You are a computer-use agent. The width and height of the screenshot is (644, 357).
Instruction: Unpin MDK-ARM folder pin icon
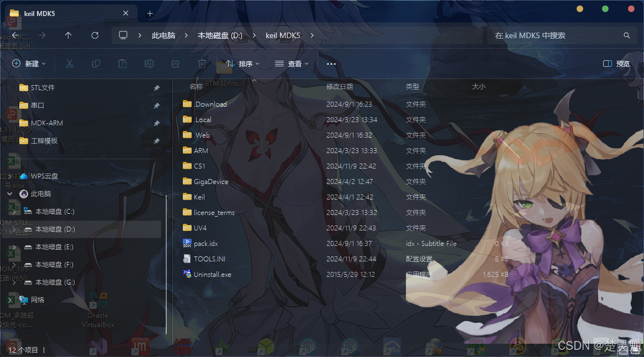pos(156,123)
